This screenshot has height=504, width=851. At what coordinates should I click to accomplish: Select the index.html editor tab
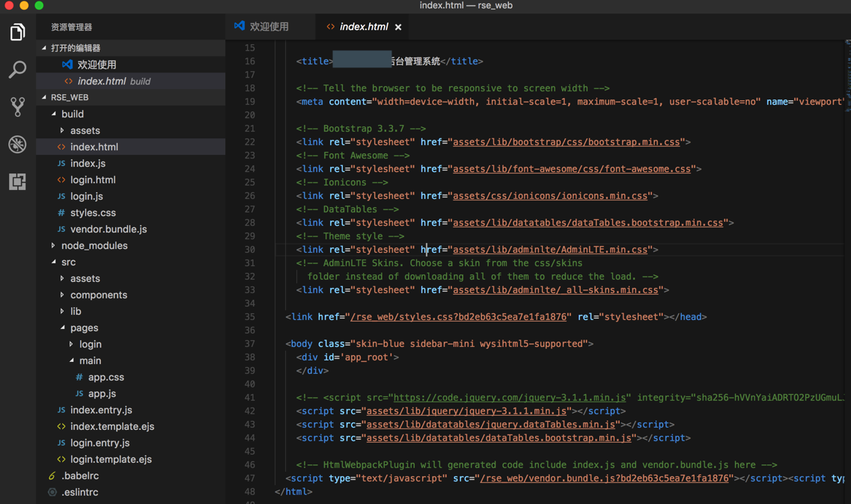363,27
